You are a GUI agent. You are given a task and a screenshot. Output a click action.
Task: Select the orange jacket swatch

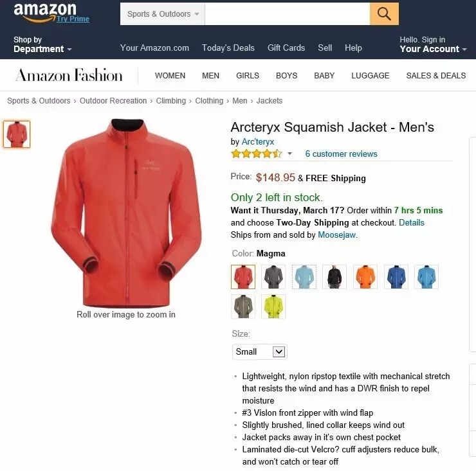pyautogui.click(x=365, y=276)
